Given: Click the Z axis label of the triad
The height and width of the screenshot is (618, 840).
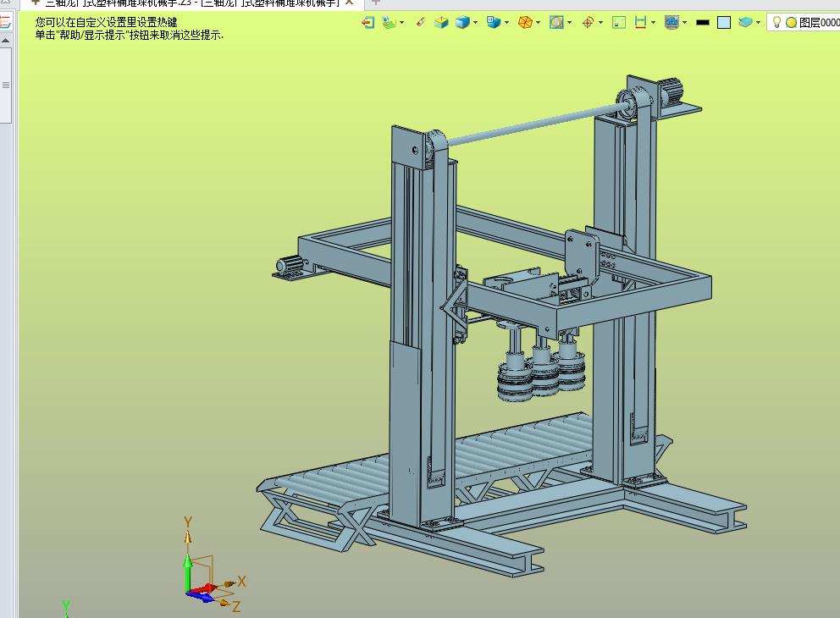Looking at the screenshot, I should 236,607.
